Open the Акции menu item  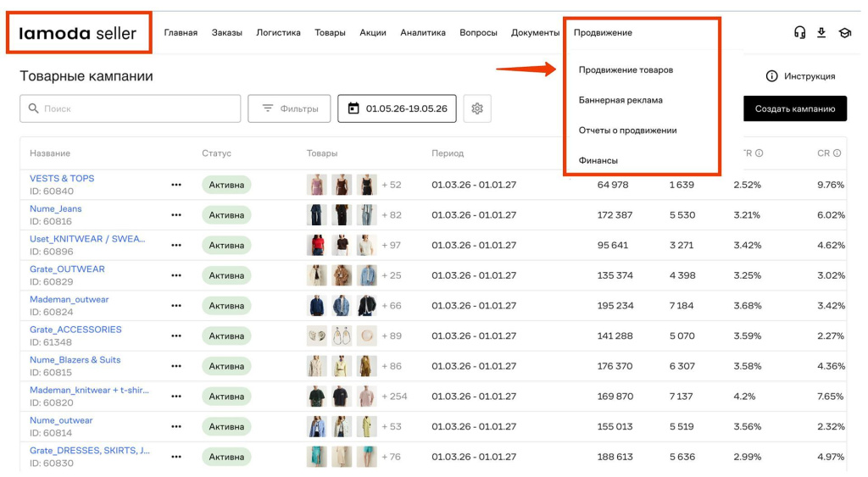pyautogui.click(x=373, y=33)
